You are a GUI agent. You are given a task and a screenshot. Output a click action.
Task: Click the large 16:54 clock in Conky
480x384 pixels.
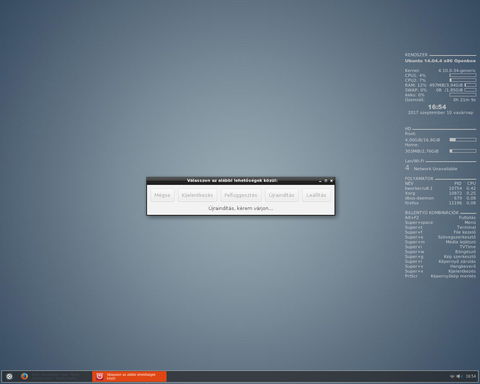(x=437, y=107)
